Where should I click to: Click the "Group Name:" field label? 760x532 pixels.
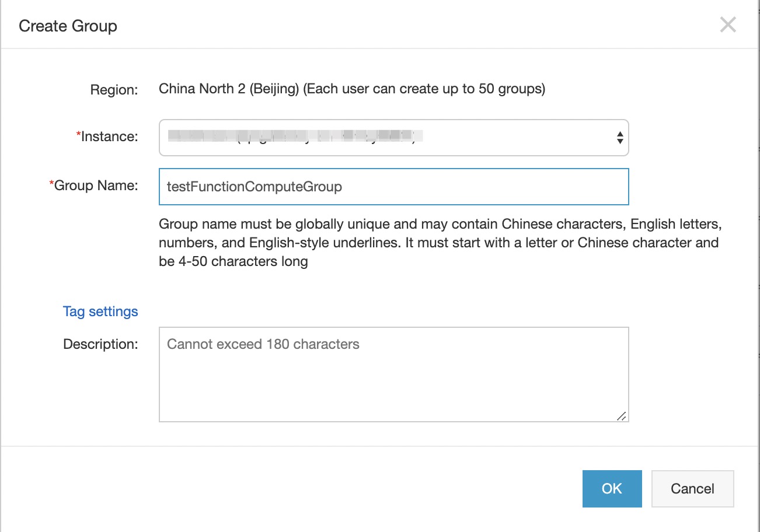pos(96,185)
